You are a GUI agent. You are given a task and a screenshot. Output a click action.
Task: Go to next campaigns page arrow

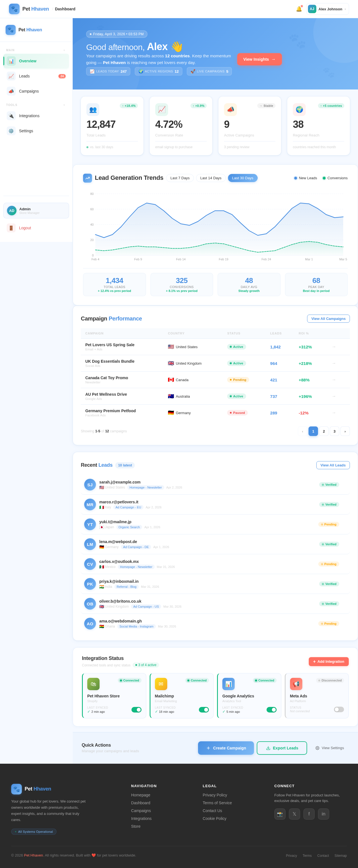pyautogui.click(x=345, y=431)
